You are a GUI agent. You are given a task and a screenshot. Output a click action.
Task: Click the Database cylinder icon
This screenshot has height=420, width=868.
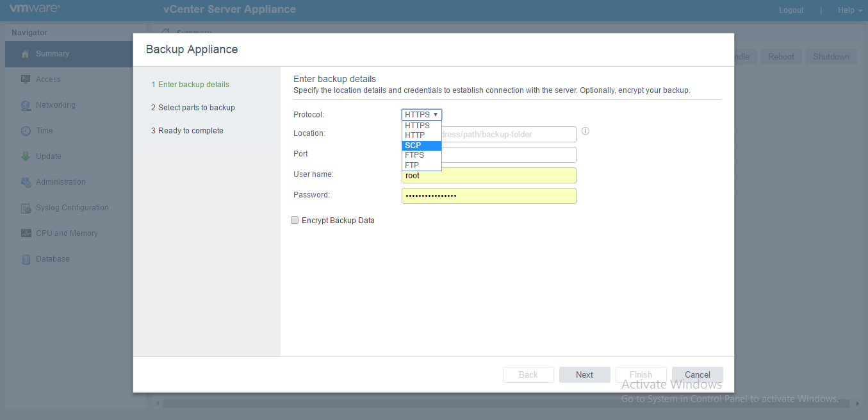[26, 259]
